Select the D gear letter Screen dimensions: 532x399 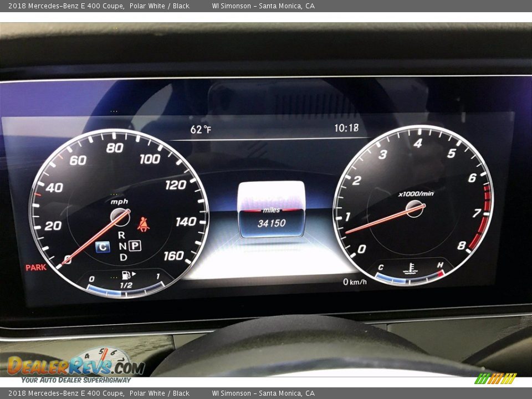[124, 257]
